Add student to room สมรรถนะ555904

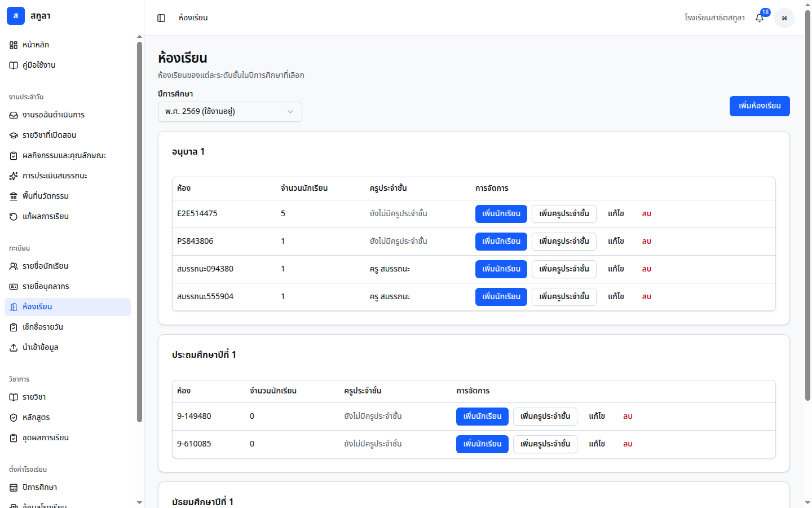point(501,297)
